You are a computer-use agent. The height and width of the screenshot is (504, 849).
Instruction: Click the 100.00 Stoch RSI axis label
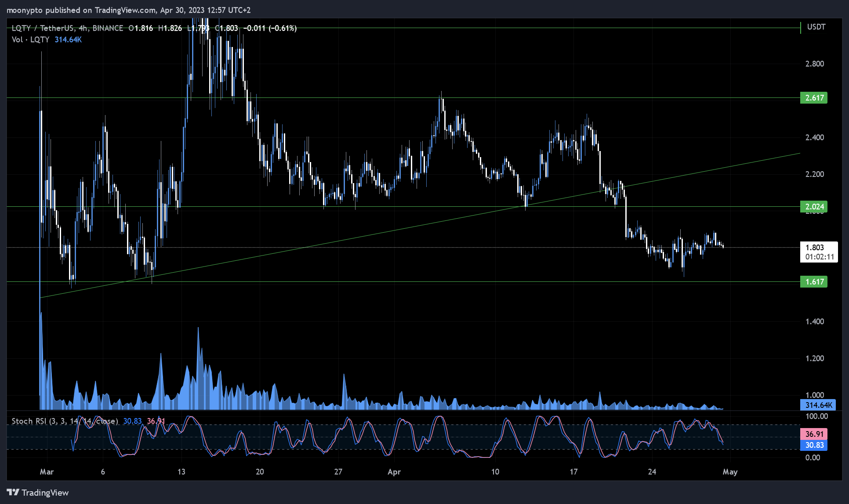pos(816,416)
